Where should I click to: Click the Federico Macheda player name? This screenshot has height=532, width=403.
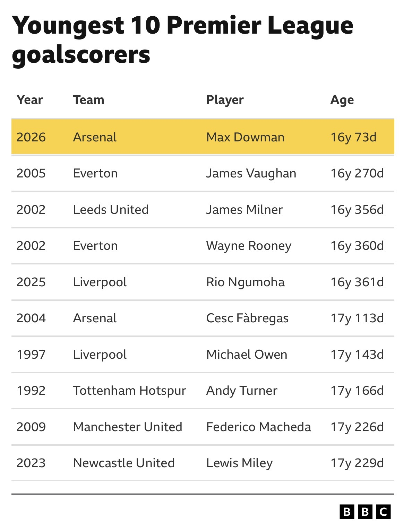point(258,427)
